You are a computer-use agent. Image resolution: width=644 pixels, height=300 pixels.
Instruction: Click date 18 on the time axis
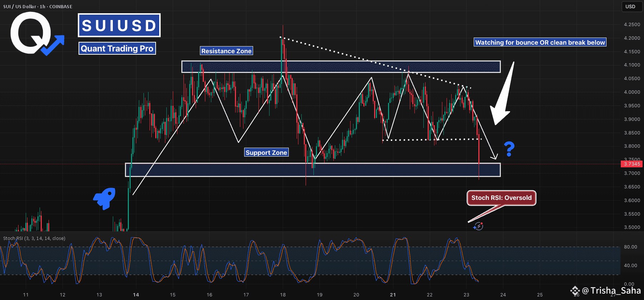[283, 295]
